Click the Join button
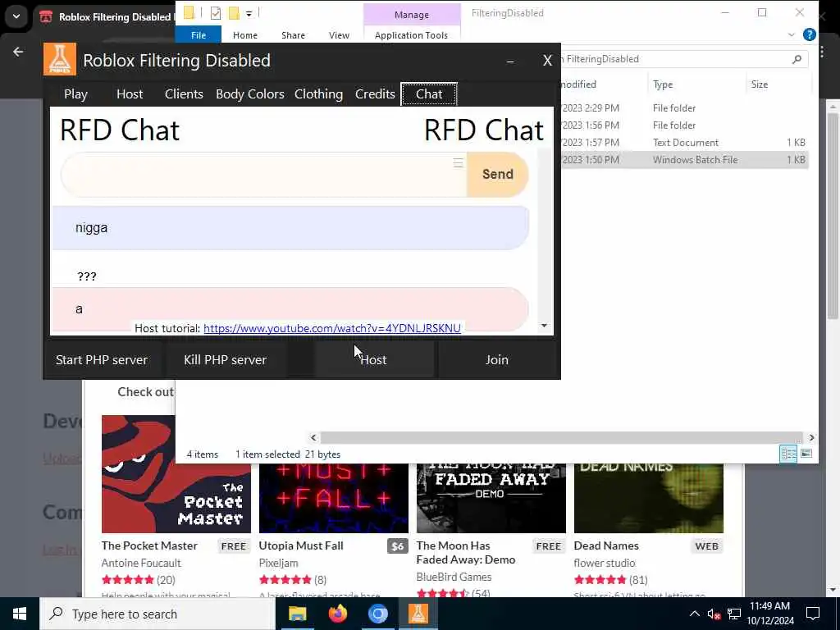Screen dimensions: 840x630 pos(496,360)
